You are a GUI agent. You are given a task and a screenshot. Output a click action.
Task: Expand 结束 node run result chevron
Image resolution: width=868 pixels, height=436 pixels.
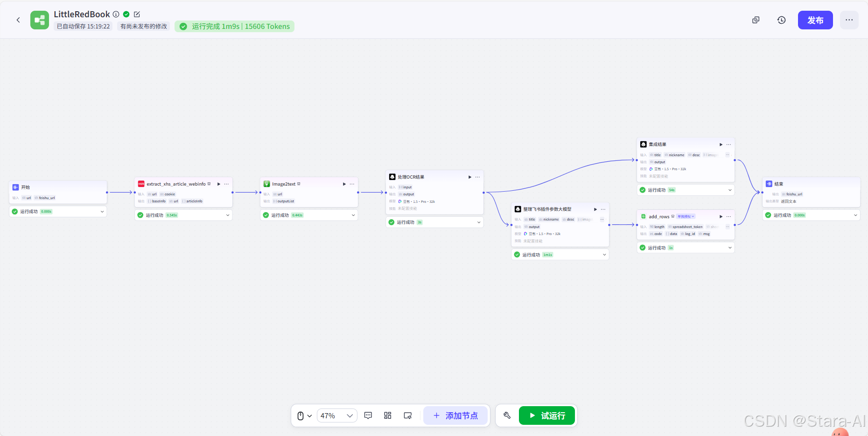855,215
